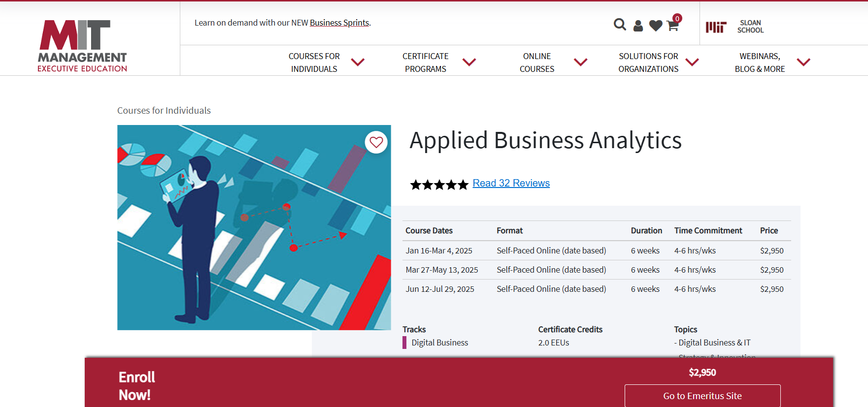Select Jun 12-Jul 29, 2025 course date

pos(440,289)
